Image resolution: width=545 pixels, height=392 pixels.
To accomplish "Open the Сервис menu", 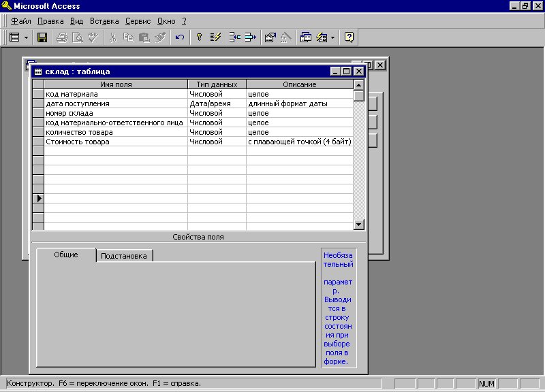I will [138, 21].
